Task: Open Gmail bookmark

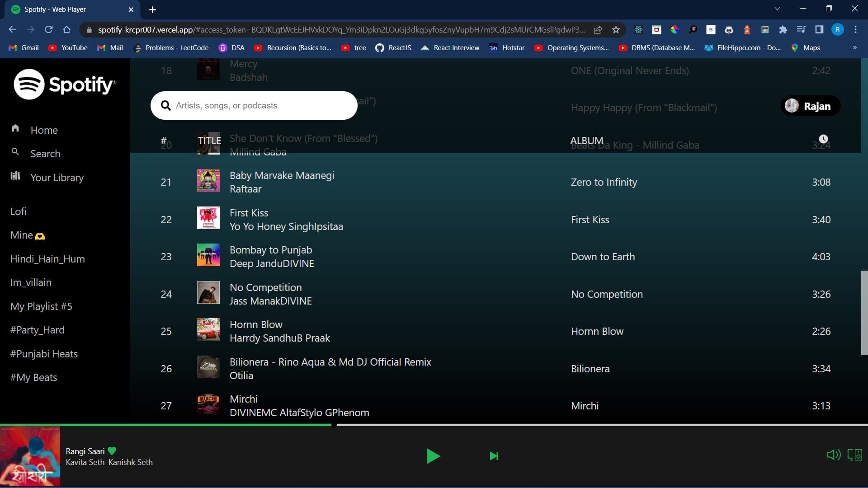Action: (24, 48)
